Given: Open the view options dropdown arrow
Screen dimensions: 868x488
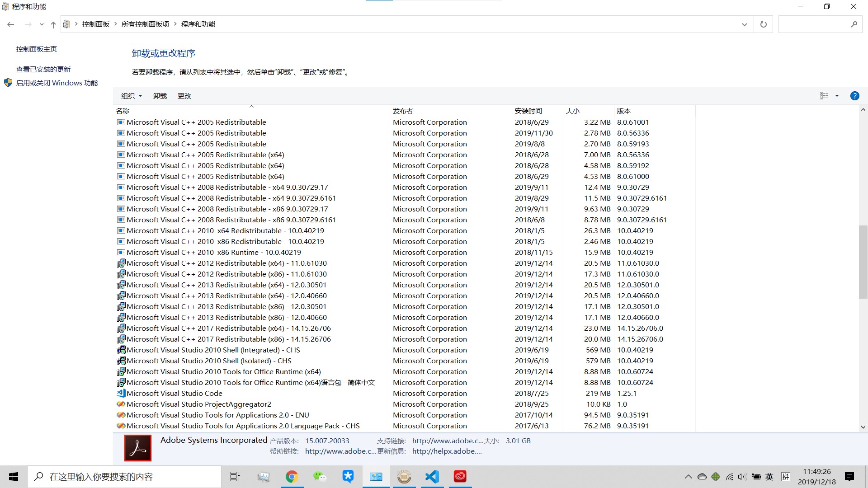Looking at the screenshot, I should point(837,96).
